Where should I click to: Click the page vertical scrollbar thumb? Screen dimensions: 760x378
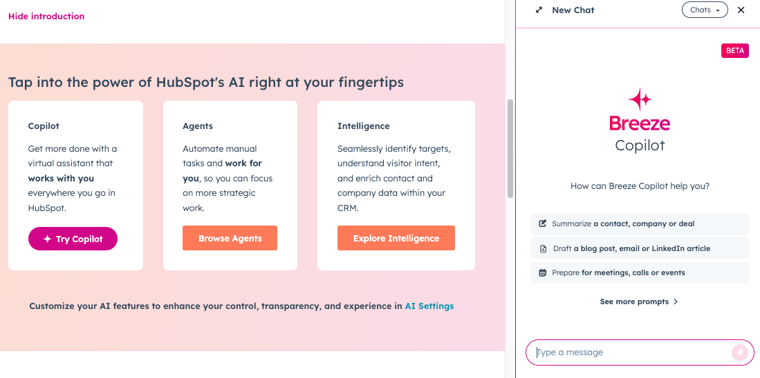(510, 148)
